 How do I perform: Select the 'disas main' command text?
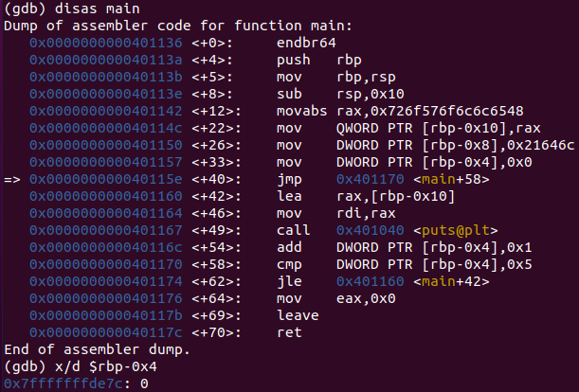click(97, 9)
